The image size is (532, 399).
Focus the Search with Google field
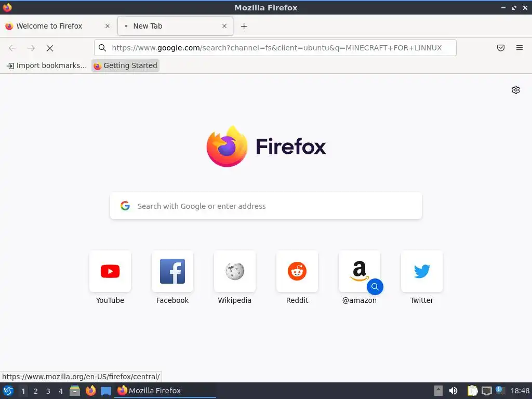coord(266,206)
